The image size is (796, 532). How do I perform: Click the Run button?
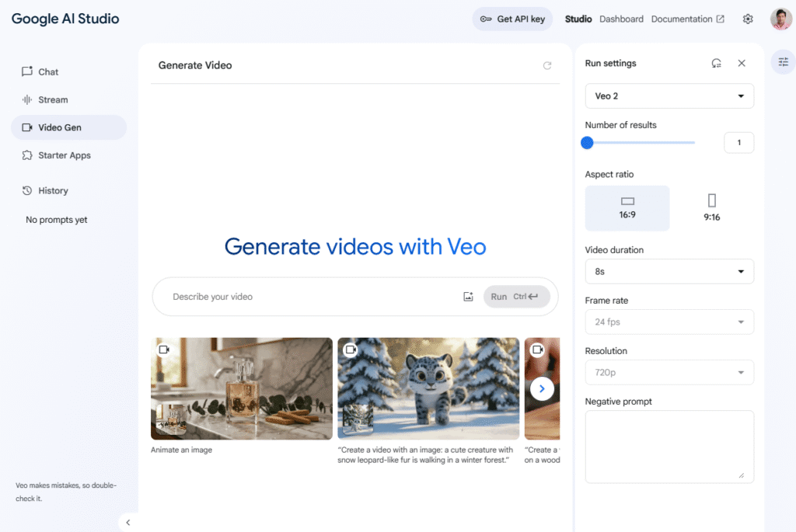coord(516,297)
